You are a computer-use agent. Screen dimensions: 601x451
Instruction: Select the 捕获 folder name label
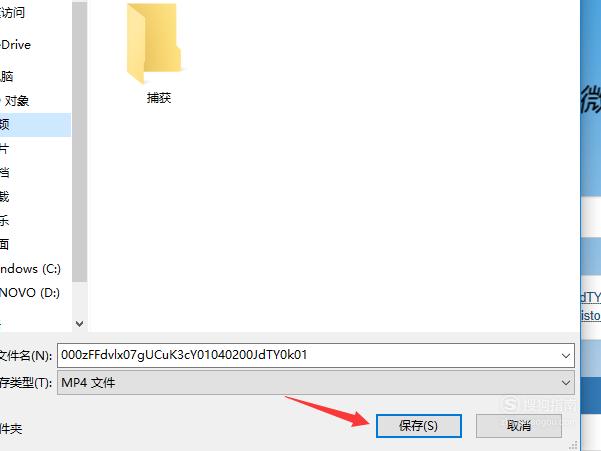(x=159, y=98)
